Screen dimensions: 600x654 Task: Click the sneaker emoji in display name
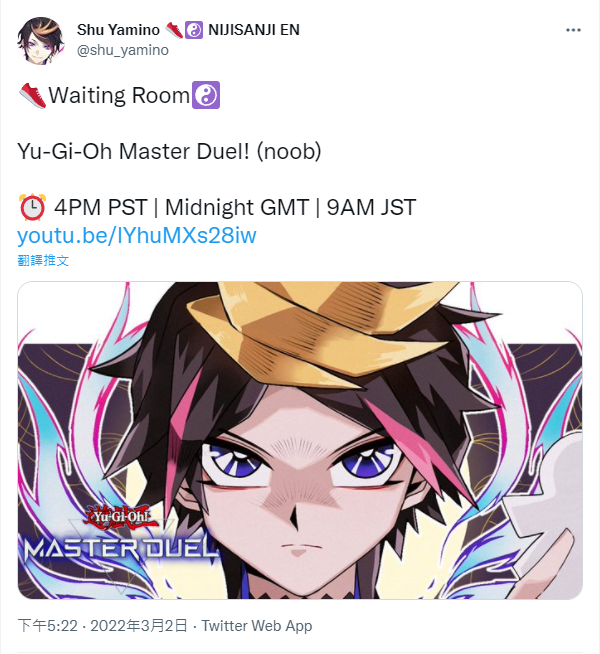click(173, 30)
